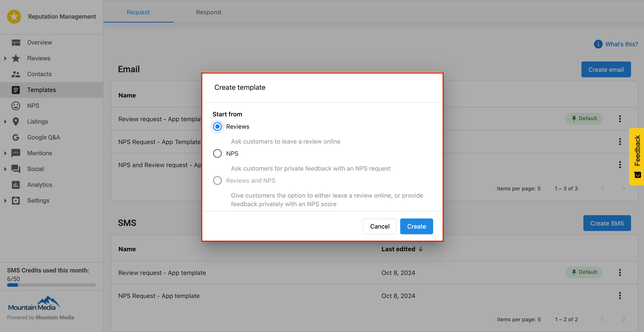Switch to the Respond tab
The height and width of the screenshot is (332, 644).
(208, 12)
